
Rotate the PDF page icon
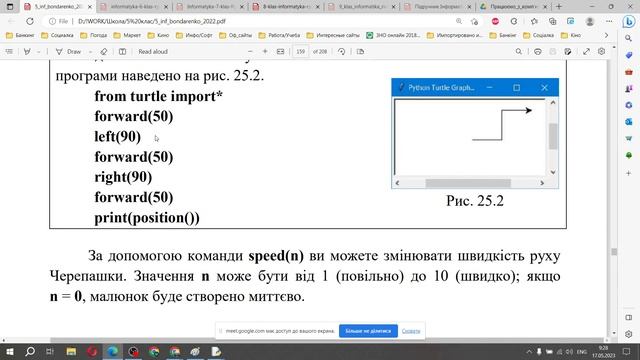point(342,51)
